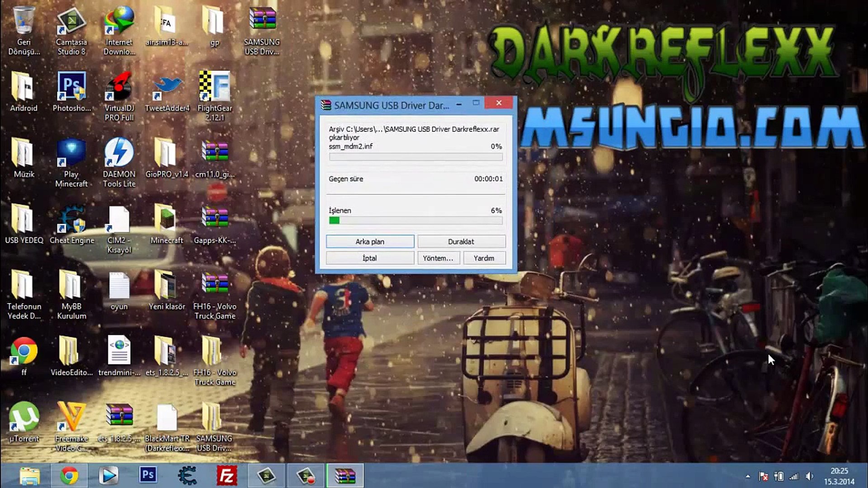Show hidden system tray icons arrow

point(748,476)
